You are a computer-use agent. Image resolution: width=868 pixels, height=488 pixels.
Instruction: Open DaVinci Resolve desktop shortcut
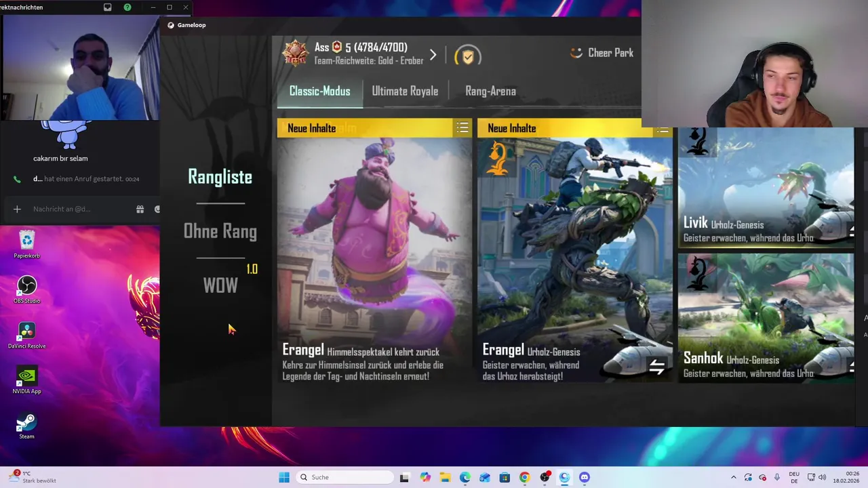coord(26,335)
